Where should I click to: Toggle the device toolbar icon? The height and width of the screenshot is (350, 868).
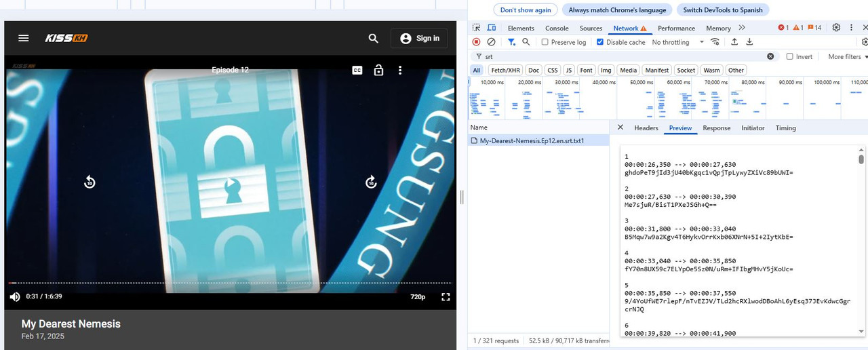(492, 28)
